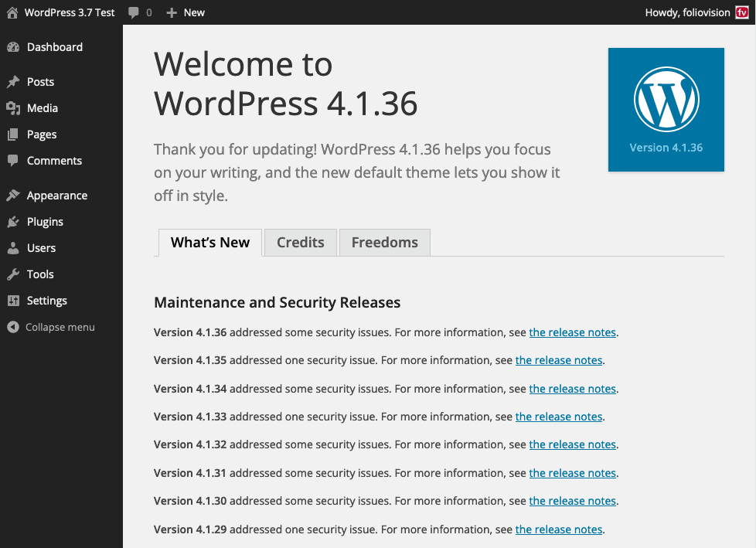Go to Plugins in the sidebar
Viewport: 756px width, 548px height.
[x=61, y=222]
